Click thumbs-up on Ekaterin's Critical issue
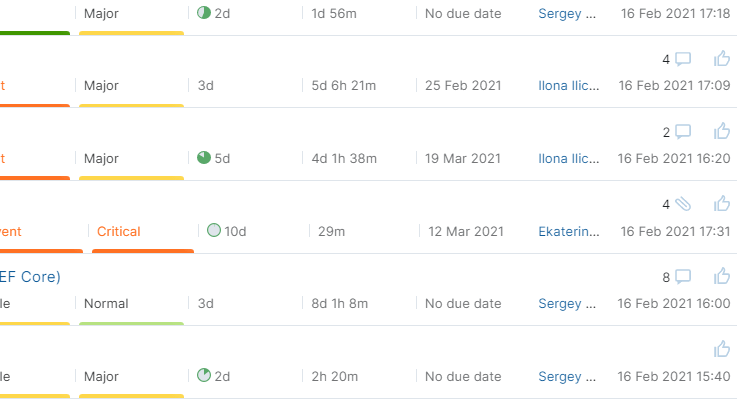Screen dimensions: 756x411 722,204
